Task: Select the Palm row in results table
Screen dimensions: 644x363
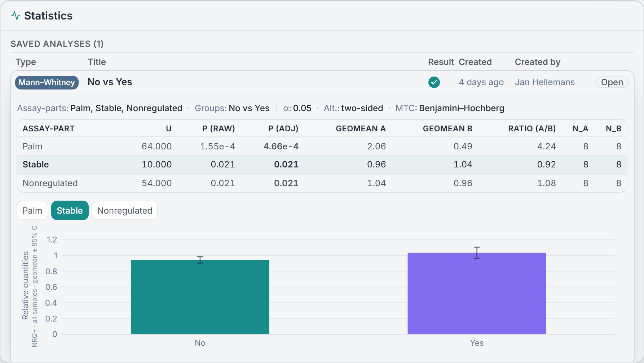Action: point(322,146)
